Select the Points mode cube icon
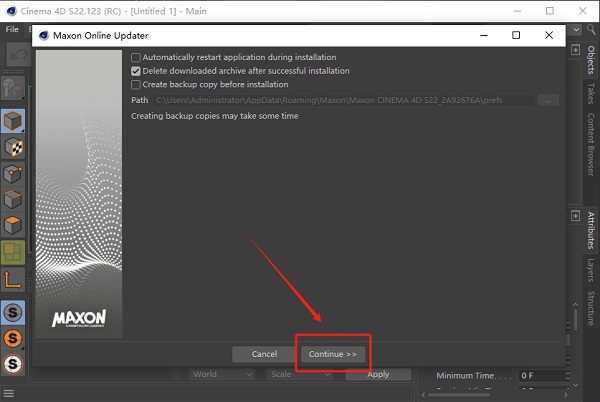600x402 pixels. [14, 174]
